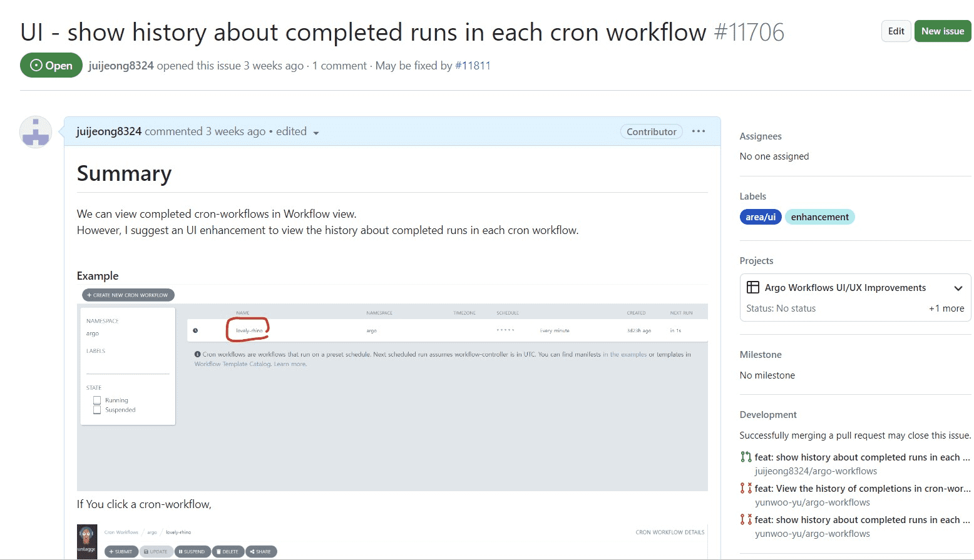The image size is (974, 560).
Task: Click the 'No milestone' text
Action: click(x=767, y=375)
